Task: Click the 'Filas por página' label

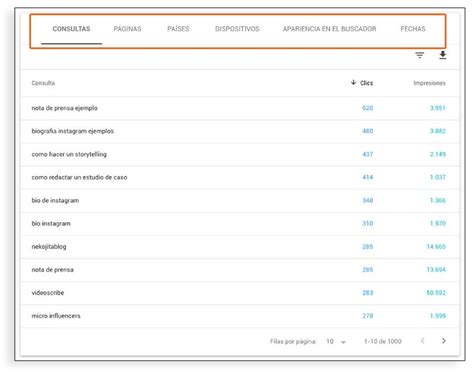Action: (293, 341)
